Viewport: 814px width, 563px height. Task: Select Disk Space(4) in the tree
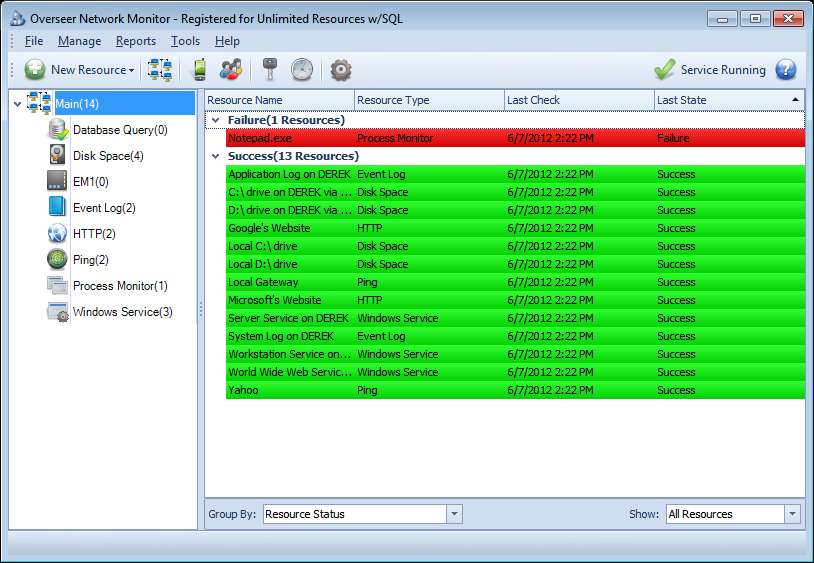point(108,156)
